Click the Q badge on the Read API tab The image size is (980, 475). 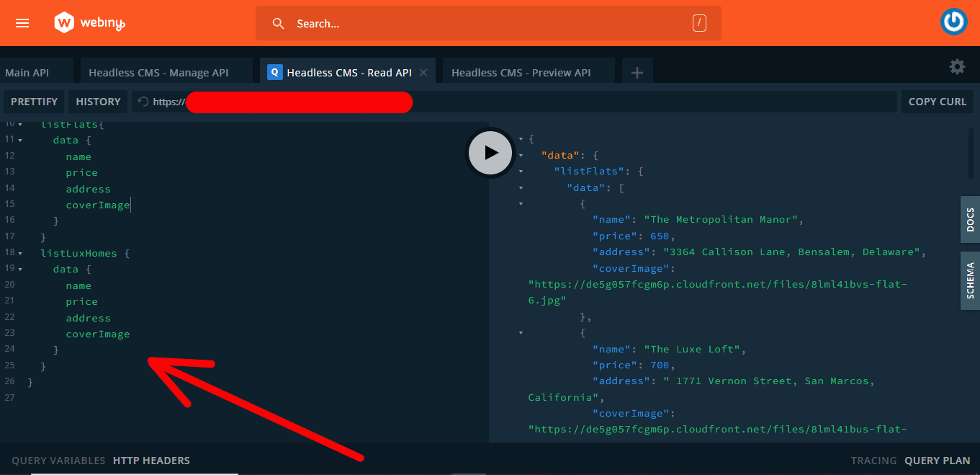274,72
